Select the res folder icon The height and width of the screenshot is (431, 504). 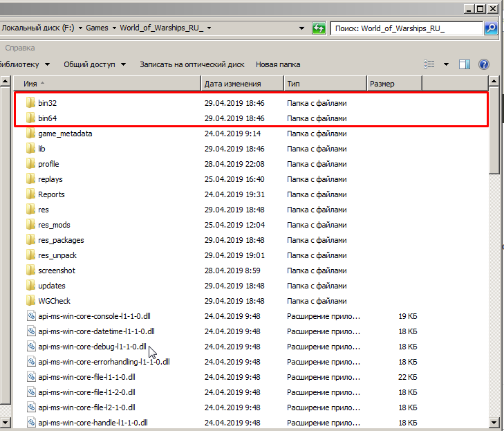click(30, 210)
